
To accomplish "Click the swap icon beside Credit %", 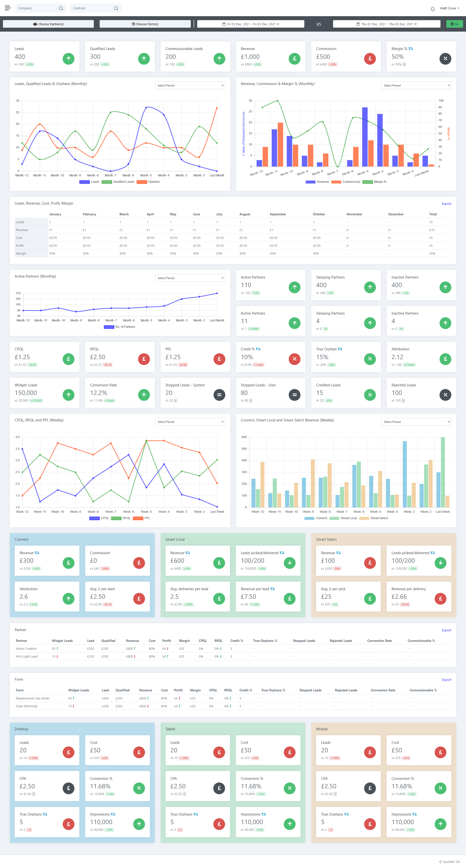I will click(x=258, y=349).
